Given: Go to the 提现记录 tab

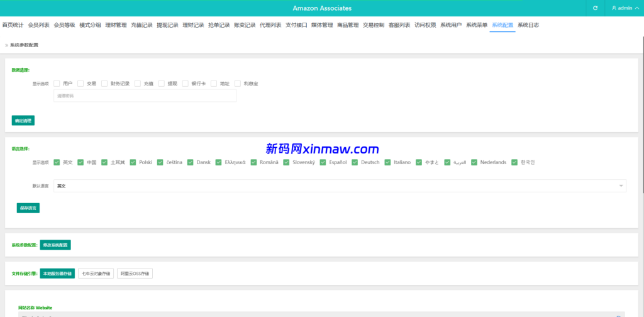Looking at the screenshot, I should tap(167, 25).
